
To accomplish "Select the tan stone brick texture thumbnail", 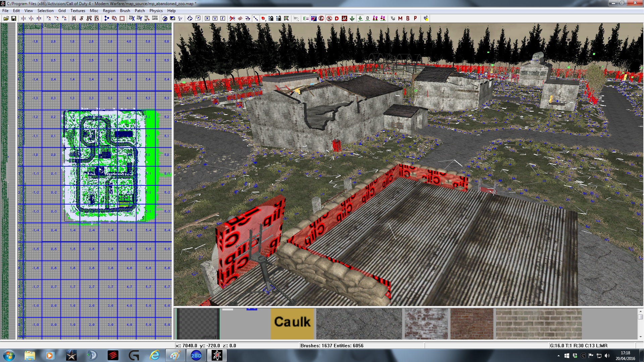I will tap(539, 324).
